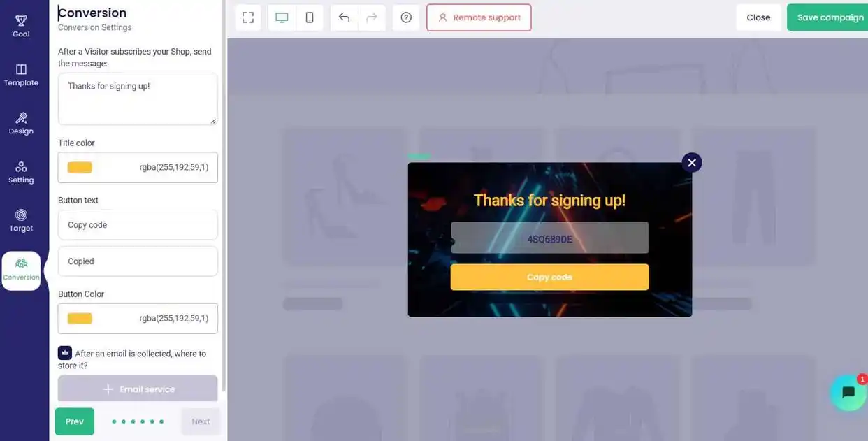Switch to mobile preview mode

coord(310,17)
